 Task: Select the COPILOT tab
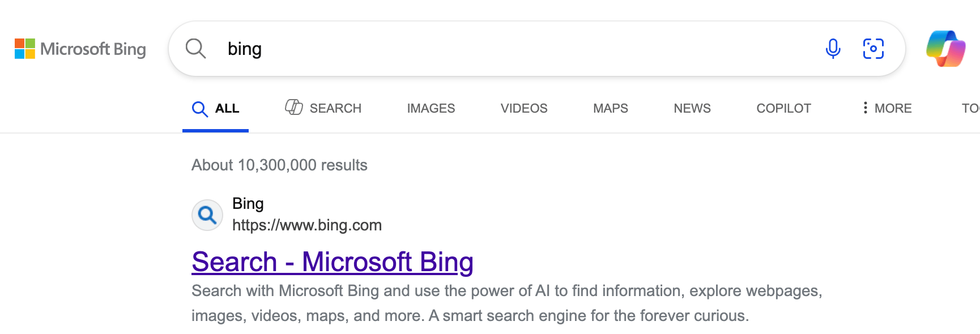pyautogui.click(x=784, y=108)
